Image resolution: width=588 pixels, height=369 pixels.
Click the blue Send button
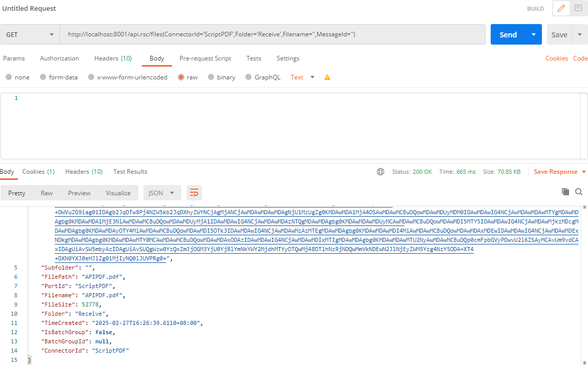click(x=508, y=34)
